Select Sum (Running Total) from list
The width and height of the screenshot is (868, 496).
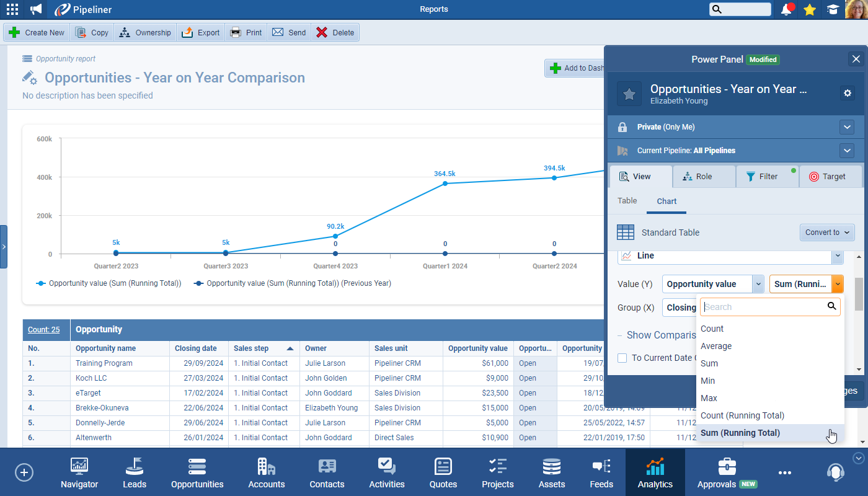pos(740,433)
